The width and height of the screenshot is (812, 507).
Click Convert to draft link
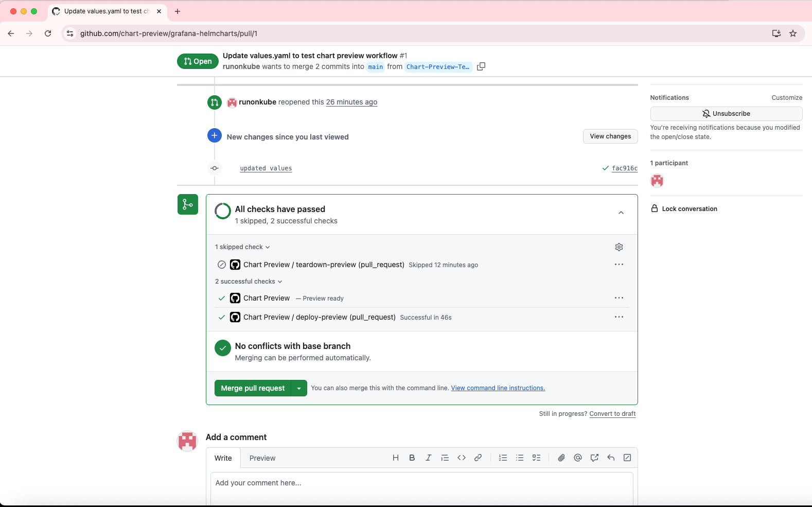click(612, 414)
